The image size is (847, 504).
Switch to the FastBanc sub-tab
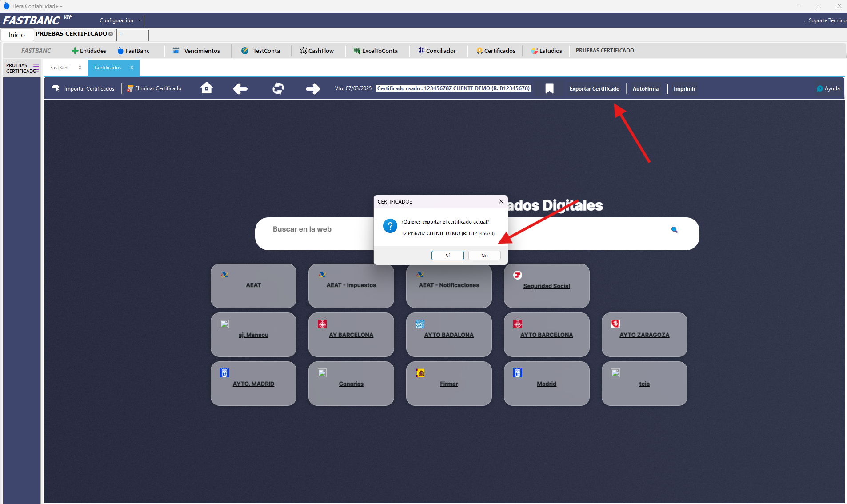click(60, 68)
